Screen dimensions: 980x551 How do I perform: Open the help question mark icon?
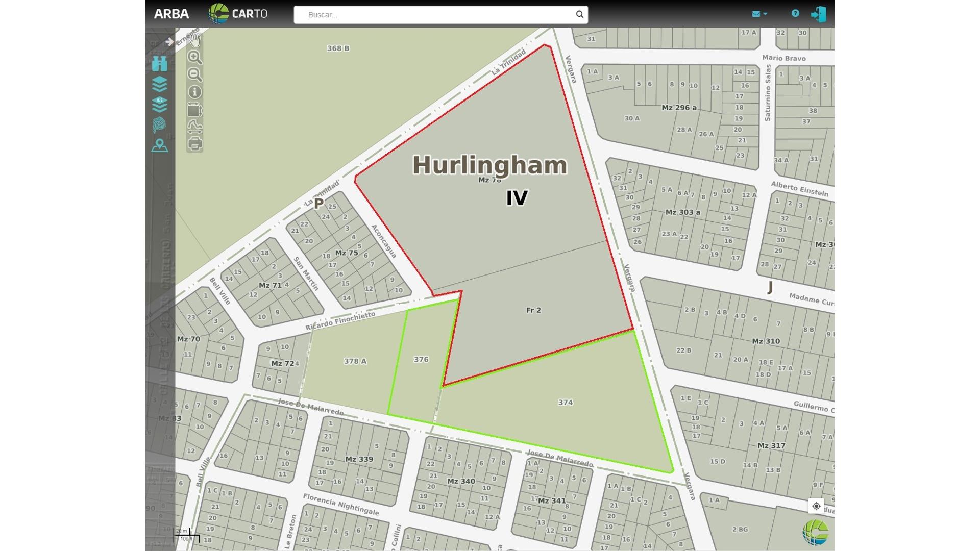click(795, 14)
